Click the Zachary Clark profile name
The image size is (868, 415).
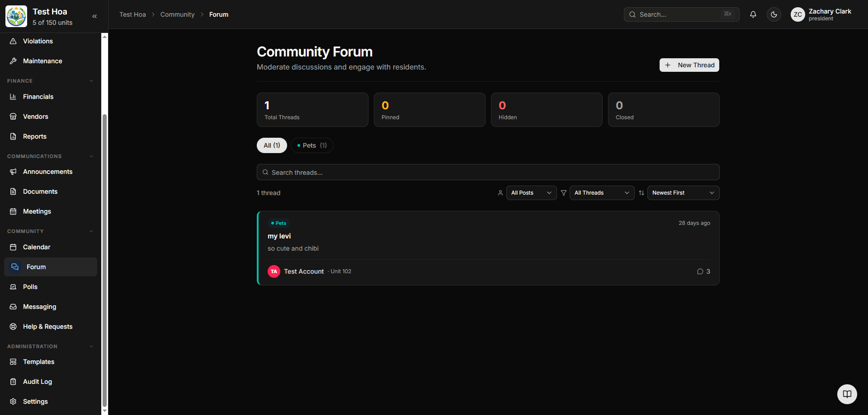(x=830, y=11)
